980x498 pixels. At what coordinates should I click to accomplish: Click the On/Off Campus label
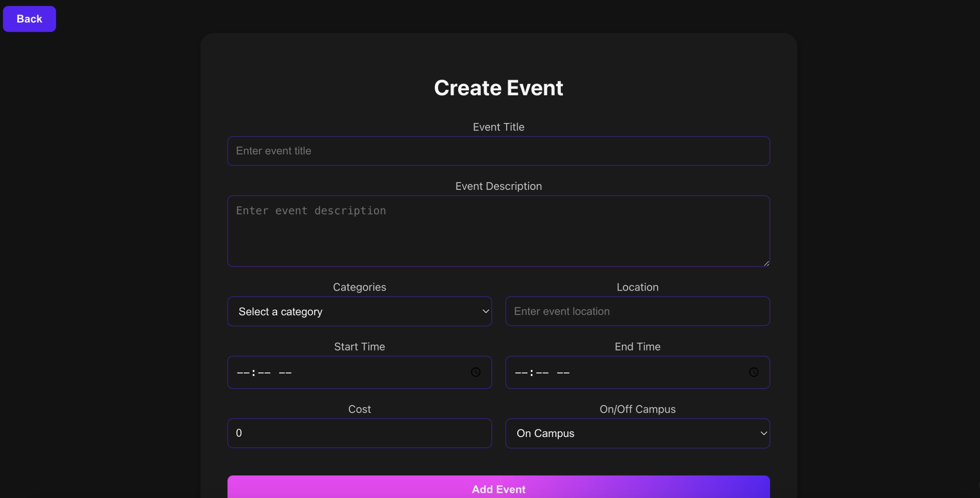(637, 409)
